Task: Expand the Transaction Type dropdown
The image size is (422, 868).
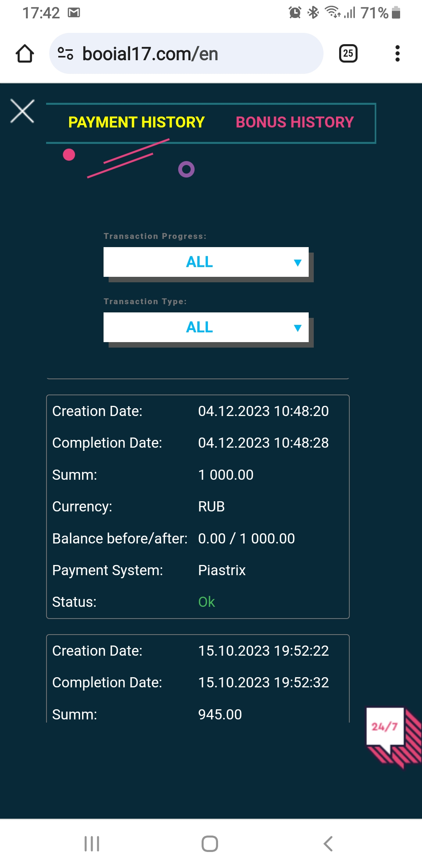Action: point(206,327)
